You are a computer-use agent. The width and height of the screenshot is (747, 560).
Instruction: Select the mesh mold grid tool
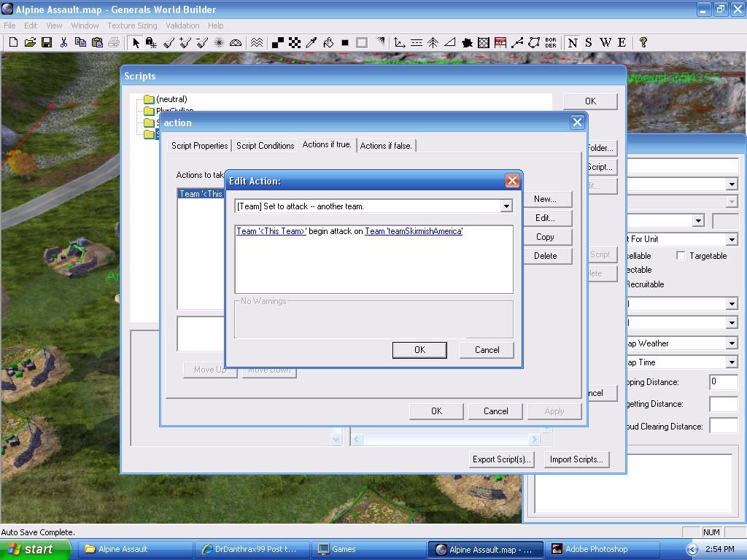click(x=484, y=42)
